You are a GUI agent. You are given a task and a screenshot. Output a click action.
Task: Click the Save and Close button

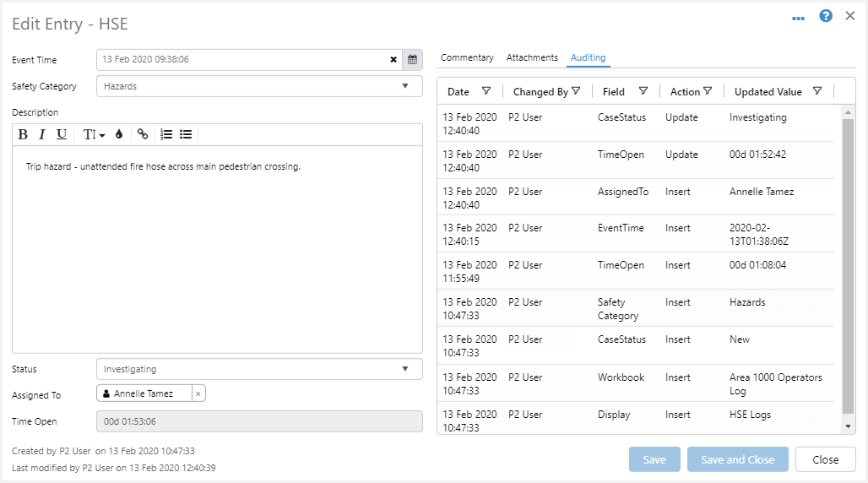[x=737, y=459]
